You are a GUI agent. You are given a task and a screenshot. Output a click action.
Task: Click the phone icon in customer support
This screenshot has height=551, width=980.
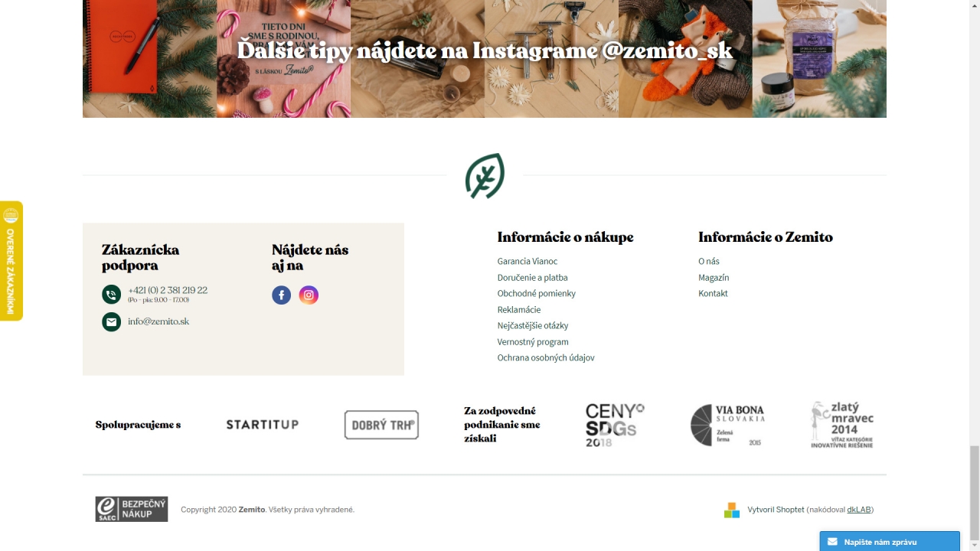pos(111,295)
